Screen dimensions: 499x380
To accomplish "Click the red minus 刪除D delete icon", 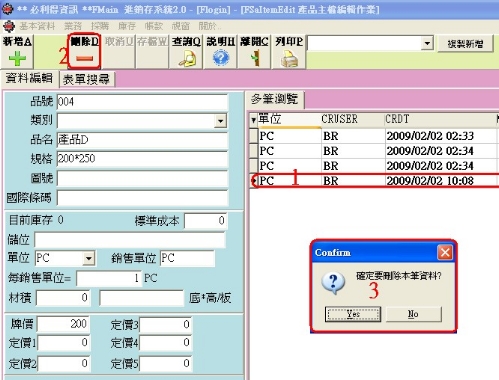I will (85, 59).
